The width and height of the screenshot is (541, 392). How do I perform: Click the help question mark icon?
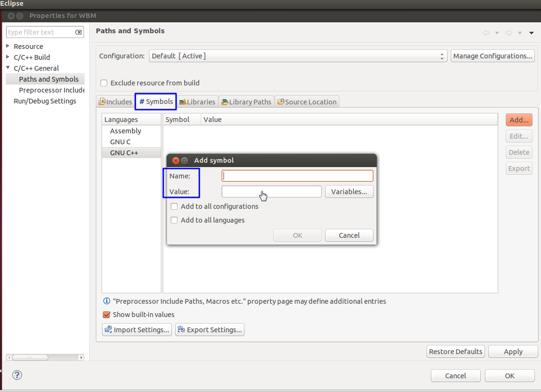coord(17,375)
